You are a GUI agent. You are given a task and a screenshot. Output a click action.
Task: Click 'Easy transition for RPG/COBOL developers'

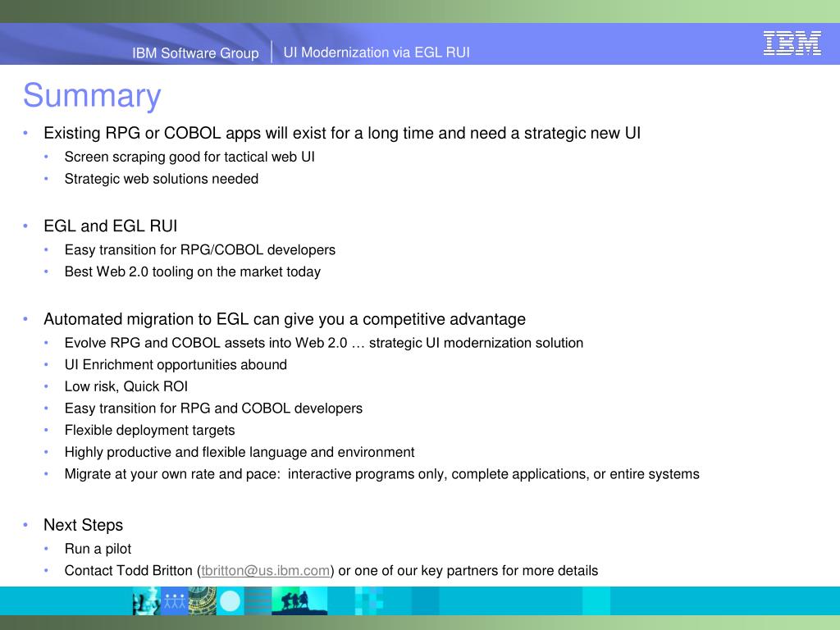(x=200, y=249)
